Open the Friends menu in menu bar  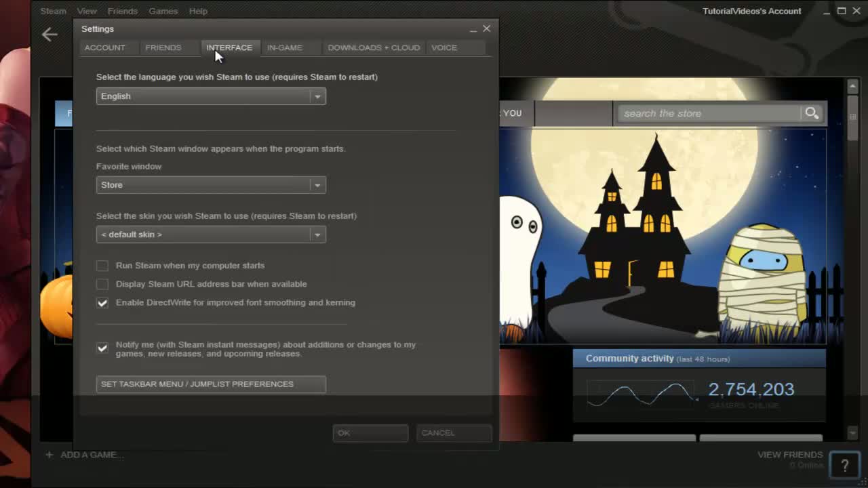click(123, 11)
